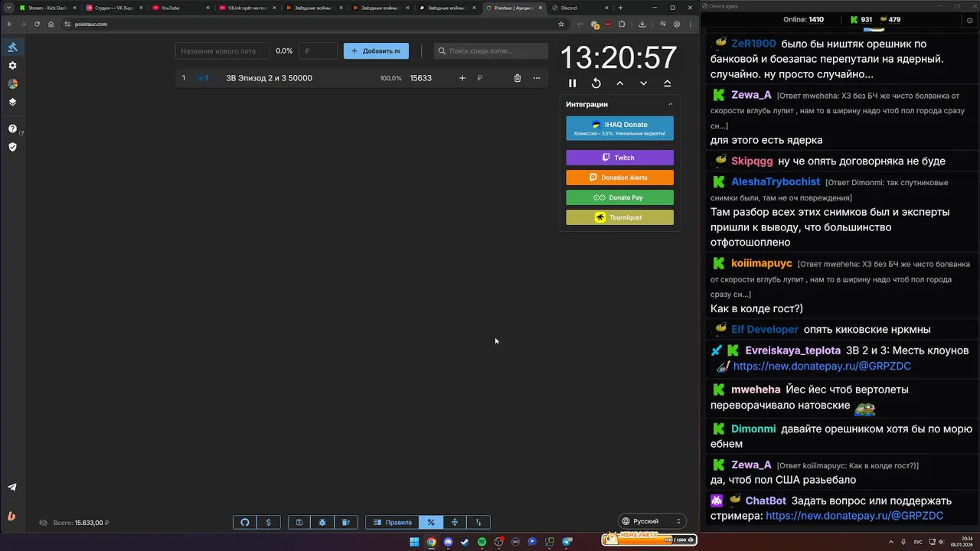Viewport: 980px width, 551px height.
Task: Focus the Название нового лота field
Action: pos(222,51)
